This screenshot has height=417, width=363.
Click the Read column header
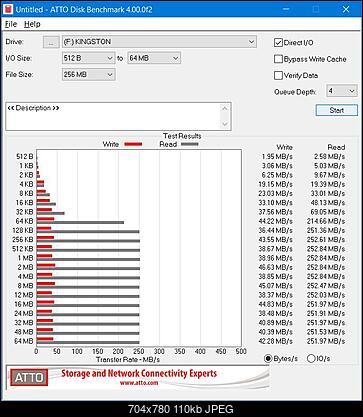(x=336, y=147)
